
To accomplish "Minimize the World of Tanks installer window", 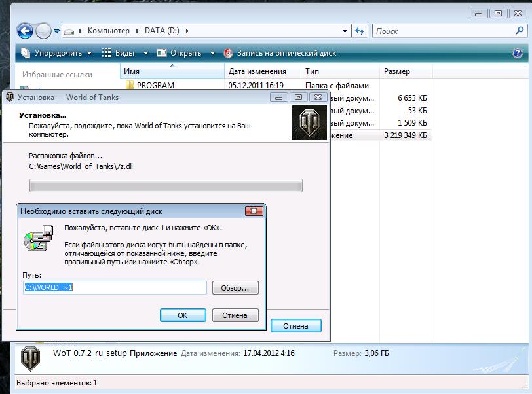I will 279,98.
